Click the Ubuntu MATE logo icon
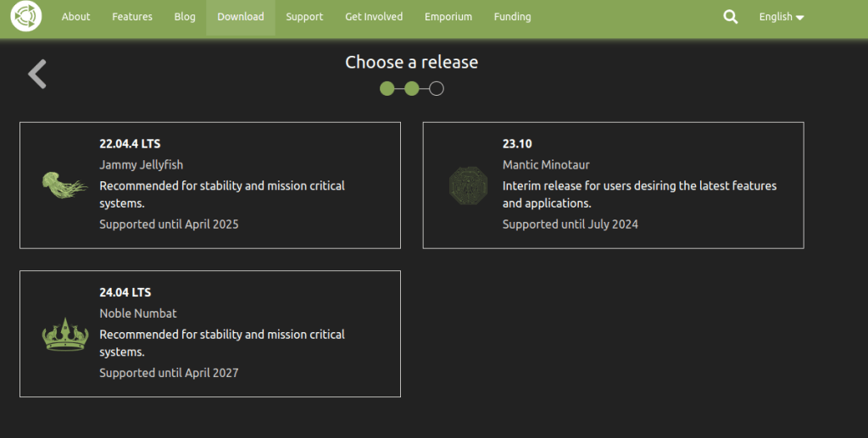868x438 pixels. coord(26,17)
